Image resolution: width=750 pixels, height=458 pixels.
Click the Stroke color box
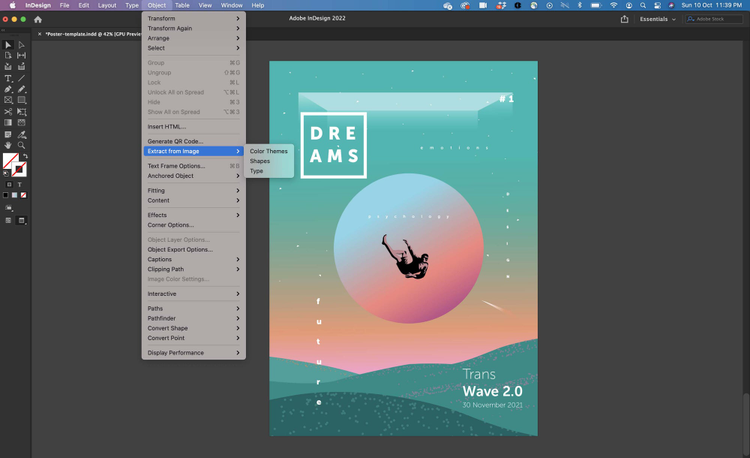(x=19, y=169)
